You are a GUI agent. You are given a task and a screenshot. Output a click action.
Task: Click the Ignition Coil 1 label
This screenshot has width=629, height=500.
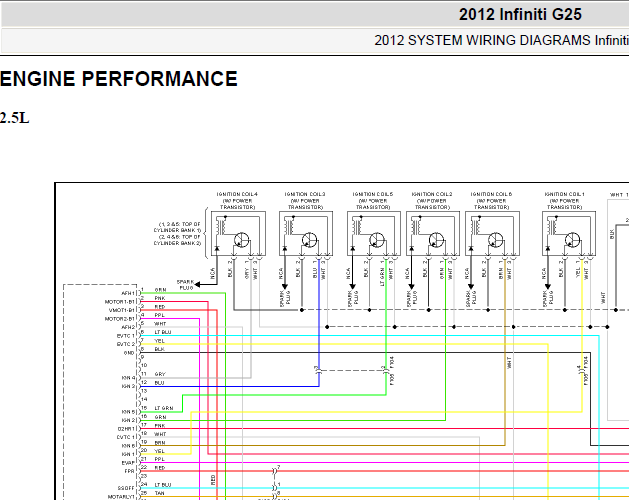[x=564, y=200]
